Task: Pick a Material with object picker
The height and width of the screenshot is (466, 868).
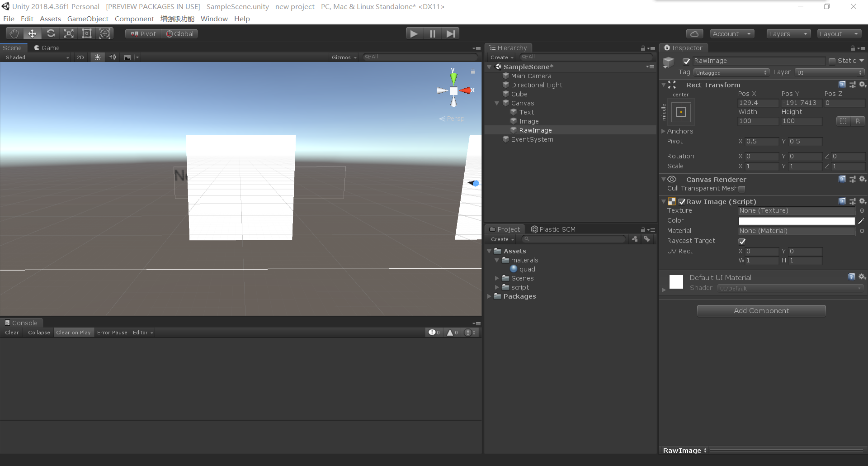Action: tap(862, 231)
